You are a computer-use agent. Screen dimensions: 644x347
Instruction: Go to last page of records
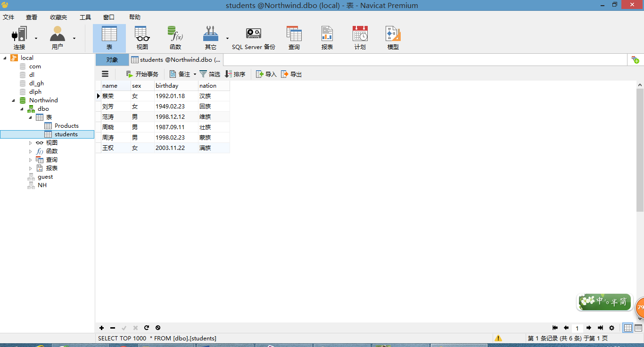(x=600, y=328)
